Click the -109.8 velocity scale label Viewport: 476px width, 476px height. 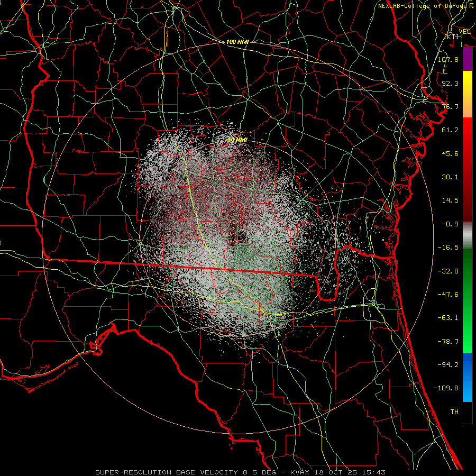click(446, 388)
